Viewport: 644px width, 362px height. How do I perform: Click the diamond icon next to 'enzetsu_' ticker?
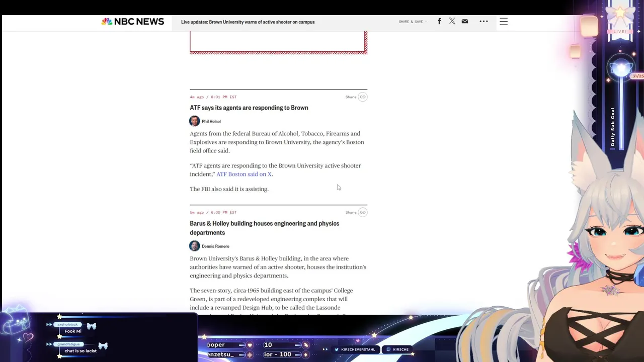(250, 354)
